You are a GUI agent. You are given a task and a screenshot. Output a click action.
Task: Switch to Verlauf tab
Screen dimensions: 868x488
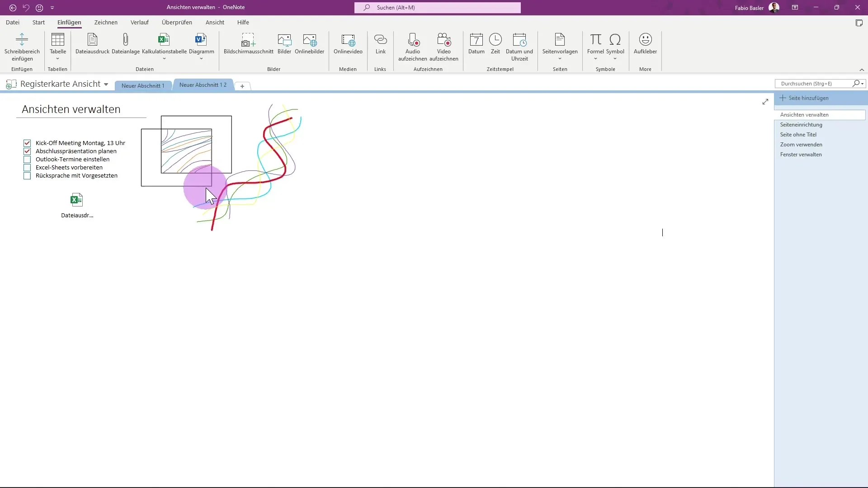point(139,22)
